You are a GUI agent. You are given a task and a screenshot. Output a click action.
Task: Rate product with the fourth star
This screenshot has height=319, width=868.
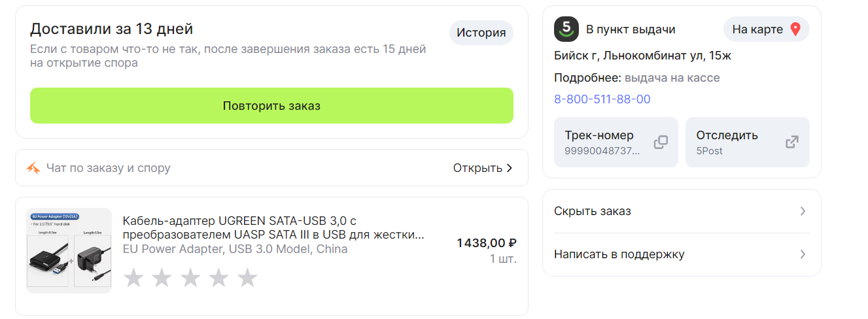(x=218, y=278)
